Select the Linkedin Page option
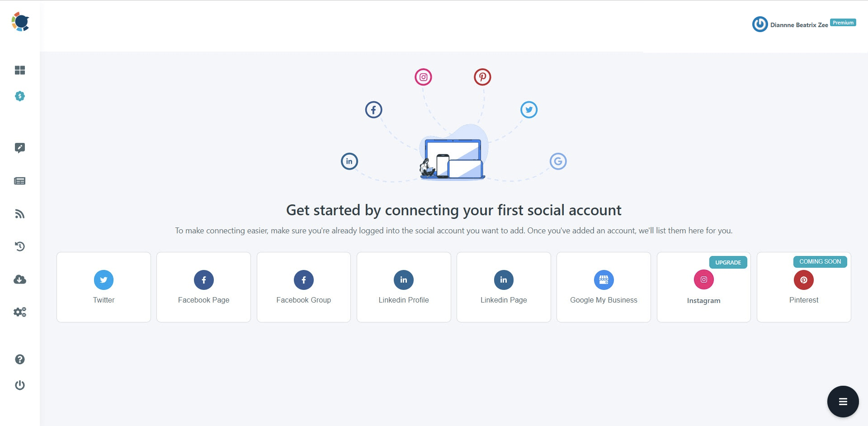The image size is (868, 426). coord(504,287)
